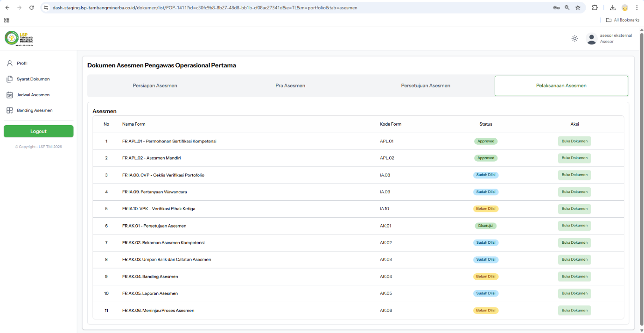644x333 pixels.
Task: Open Buka Dokumen for FR AK.06 Meninjau Proses
Action: point(574,310)
